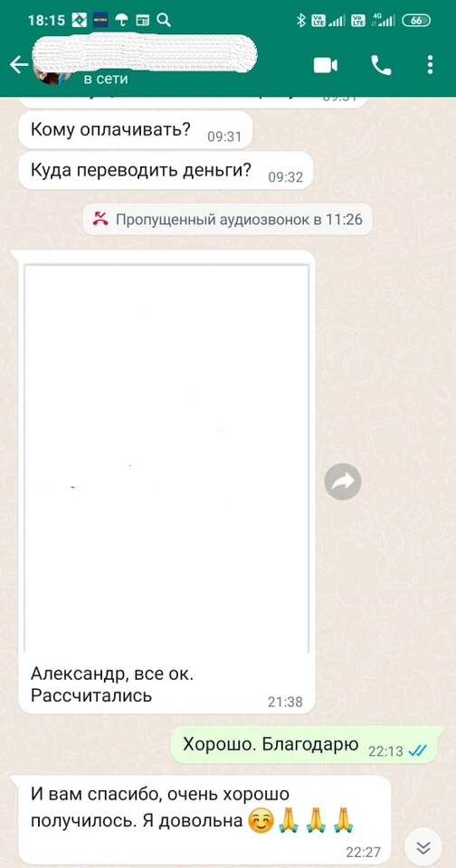Tap the 'Хорошо. Благодарю' sent message

pos(308,745)
